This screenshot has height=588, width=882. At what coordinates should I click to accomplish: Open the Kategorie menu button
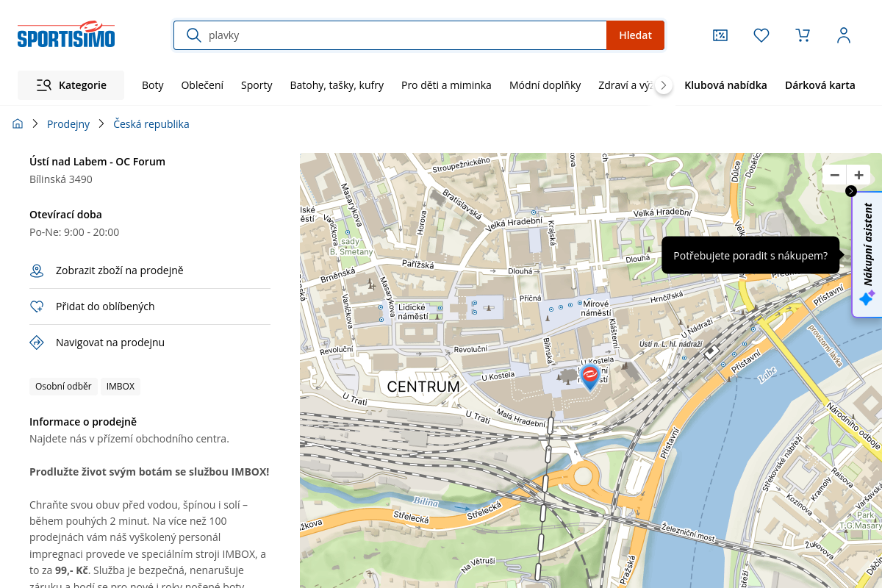tap(71, 85)
